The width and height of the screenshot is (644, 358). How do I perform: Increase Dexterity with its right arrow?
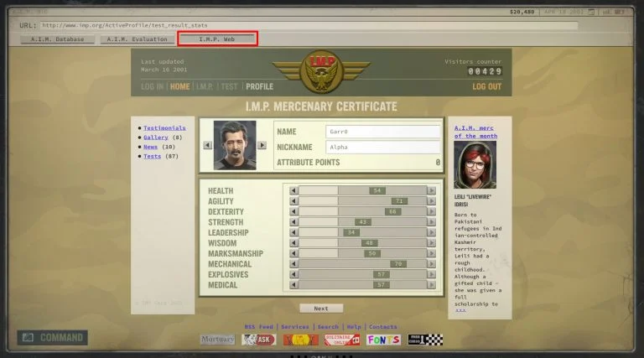pos(431,211)
